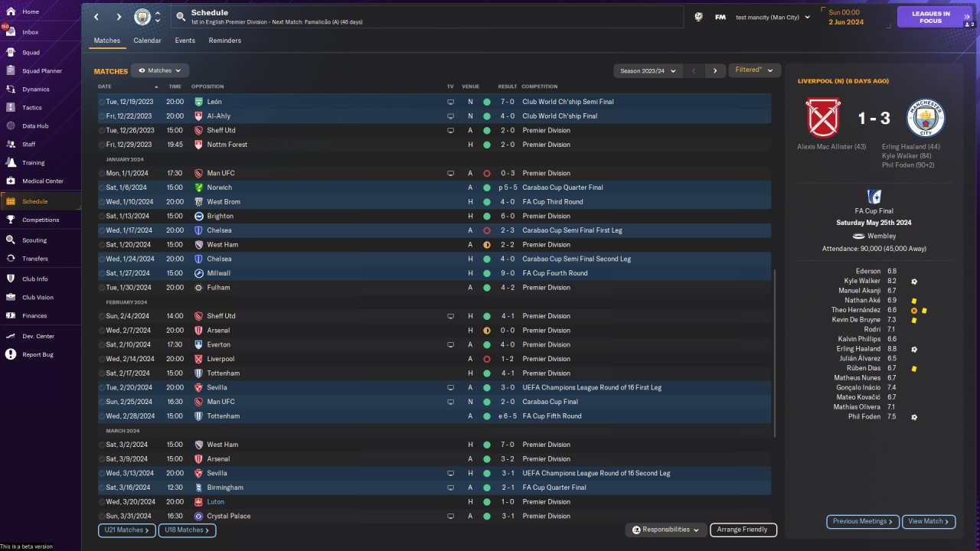Select the Arsenal 0 - 0 draw row
Image resolution: width=980 pixels, height=551 pixels.
click(434, 331)
